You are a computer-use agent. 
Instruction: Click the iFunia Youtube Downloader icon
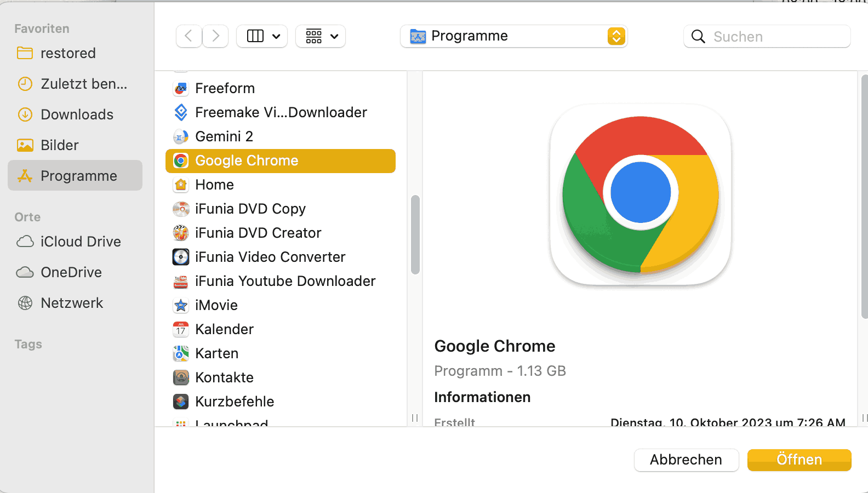[181, 281]
